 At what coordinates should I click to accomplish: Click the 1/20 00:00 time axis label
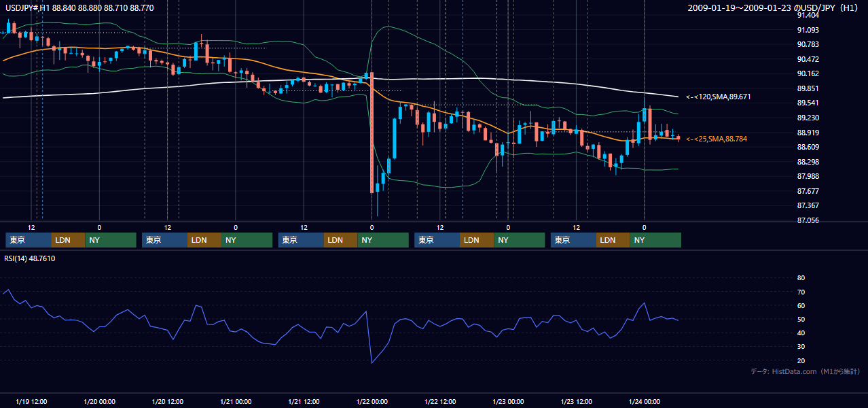(x=99, y=401)
